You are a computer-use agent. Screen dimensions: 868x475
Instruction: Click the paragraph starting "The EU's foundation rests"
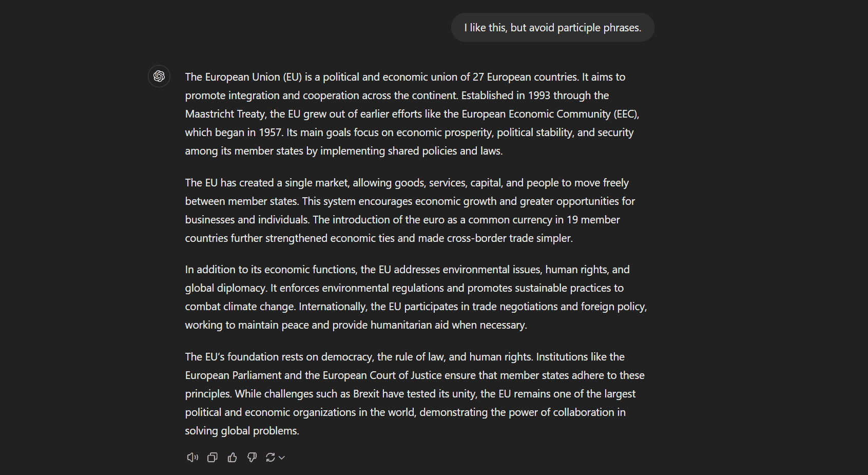coord(416,394)
